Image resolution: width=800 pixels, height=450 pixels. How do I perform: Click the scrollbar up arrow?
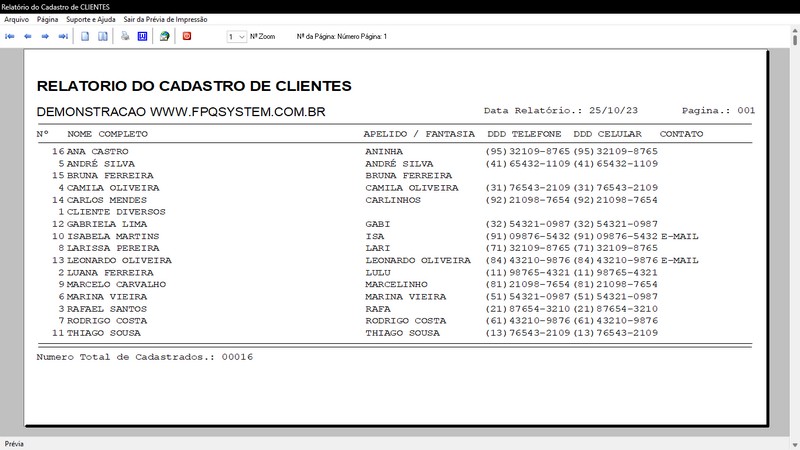(x=795, y=31)
